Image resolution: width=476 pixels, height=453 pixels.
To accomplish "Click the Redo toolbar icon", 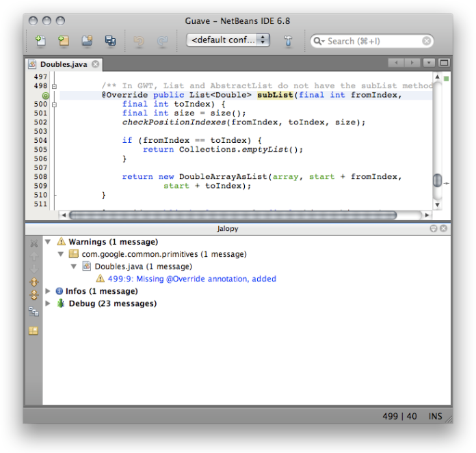I will pyautogui.click(x=162, y=40).
